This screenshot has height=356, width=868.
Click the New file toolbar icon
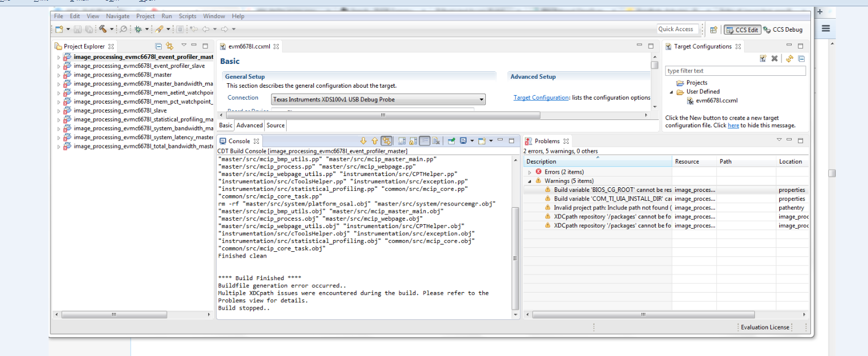[59, 29]
